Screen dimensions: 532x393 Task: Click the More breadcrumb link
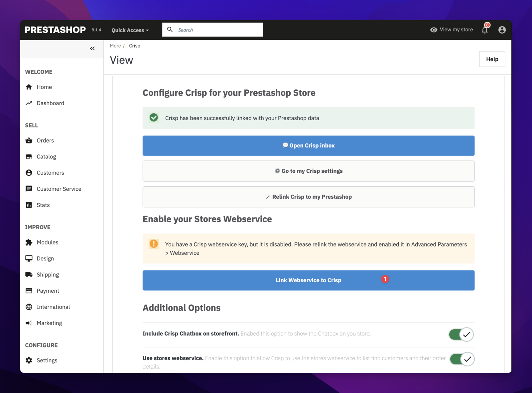coord(115,46)
